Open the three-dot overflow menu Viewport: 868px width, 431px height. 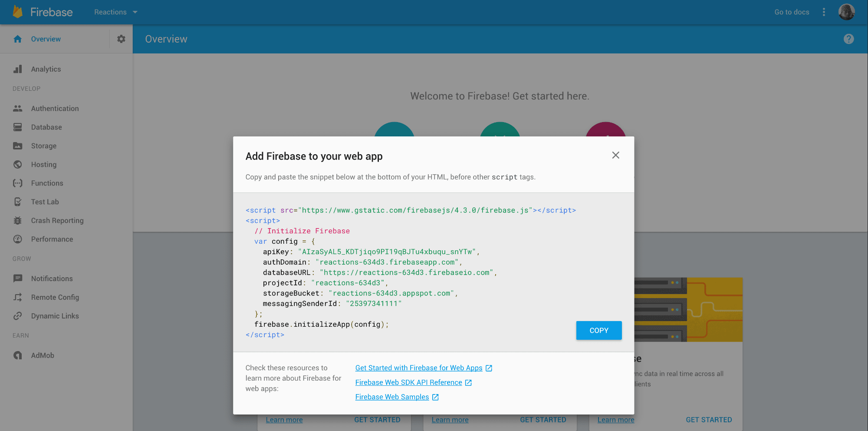click(x=824, y=12)
